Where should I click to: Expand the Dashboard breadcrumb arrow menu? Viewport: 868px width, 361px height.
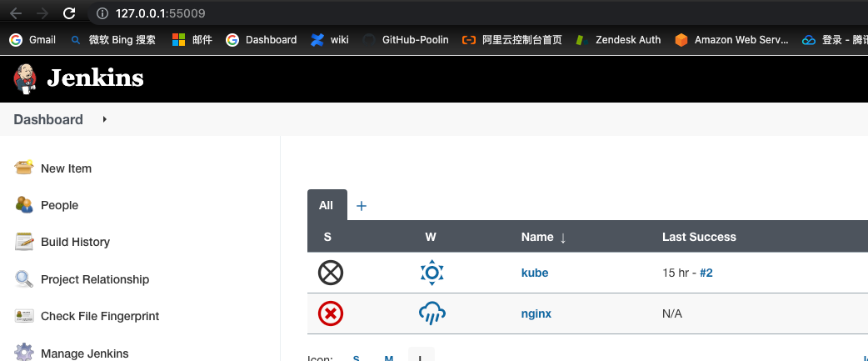tap(105, 119)
